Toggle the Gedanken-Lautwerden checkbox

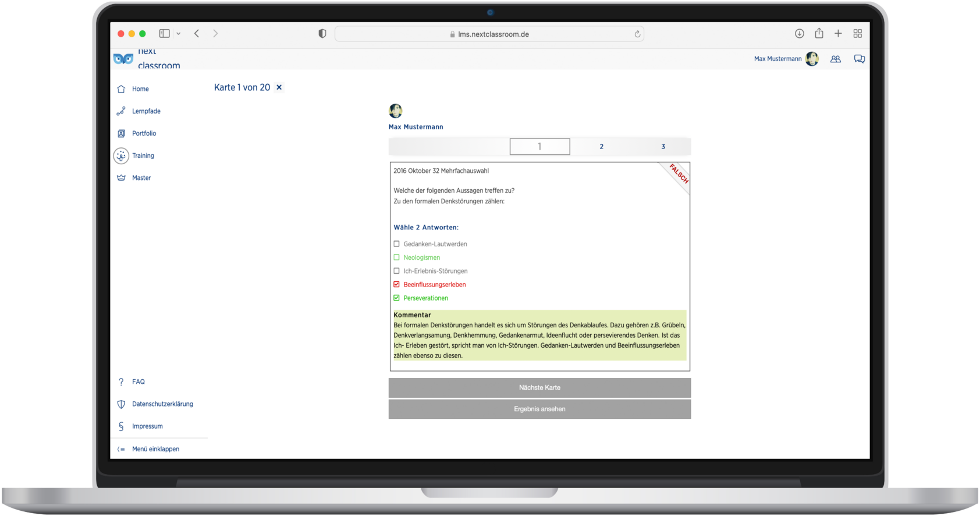(397, 244)
